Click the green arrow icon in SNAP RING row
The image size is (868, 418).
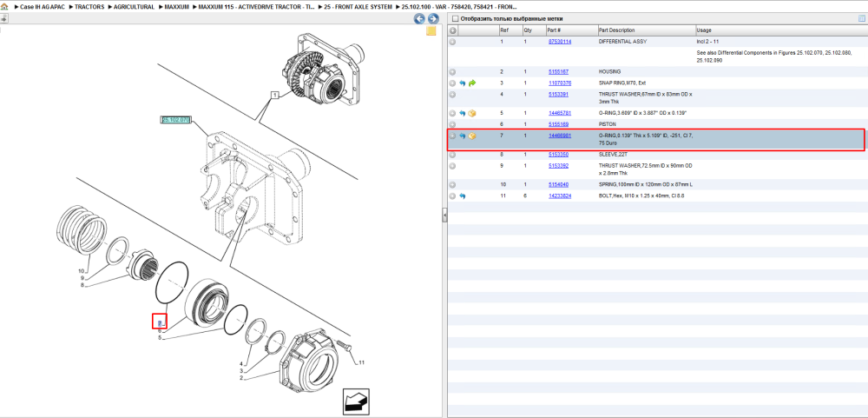[472, 83]
